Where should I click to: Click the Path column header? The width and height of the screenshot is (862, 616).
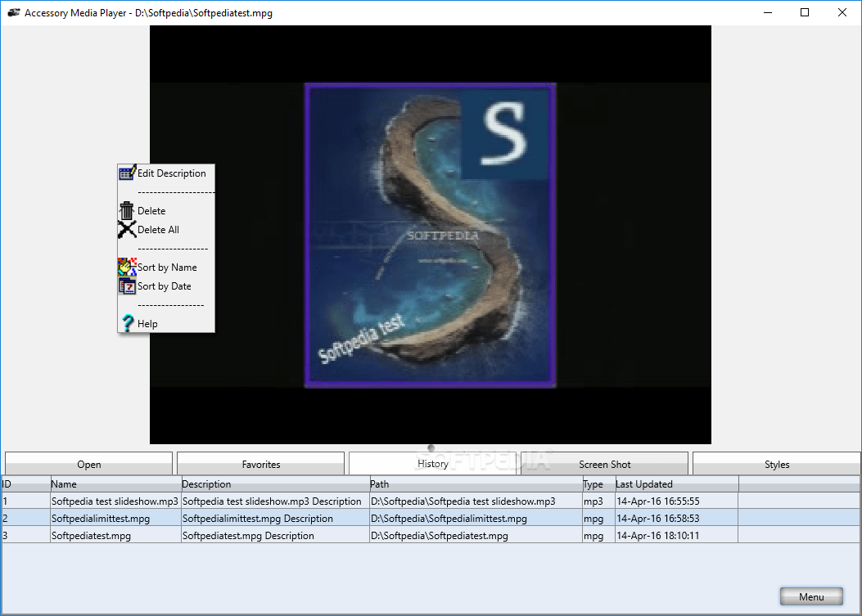pyautogui.click(x=476, y=484)
